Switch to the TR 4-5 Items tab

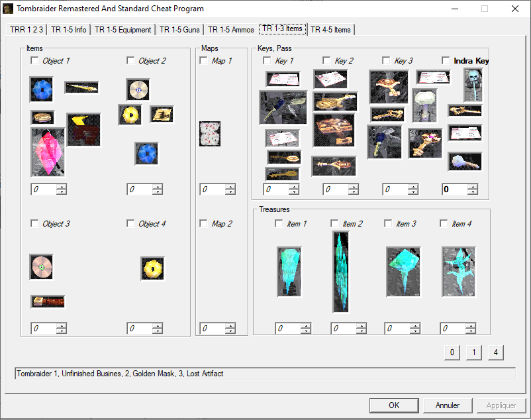(x=330, y=30)
